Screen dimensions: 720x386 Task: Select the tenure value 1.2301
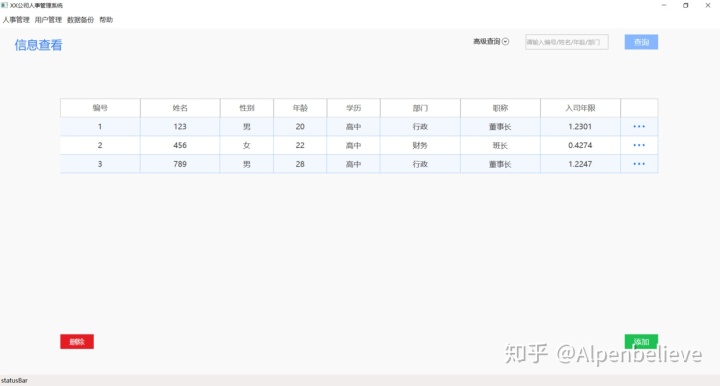[x=580, y=126]
